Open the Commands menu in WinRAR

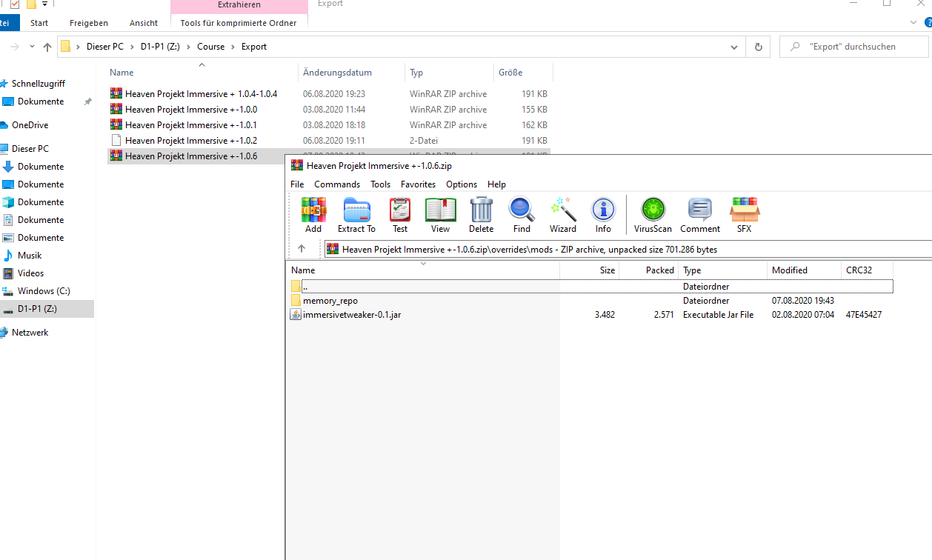tap(337, 184)
